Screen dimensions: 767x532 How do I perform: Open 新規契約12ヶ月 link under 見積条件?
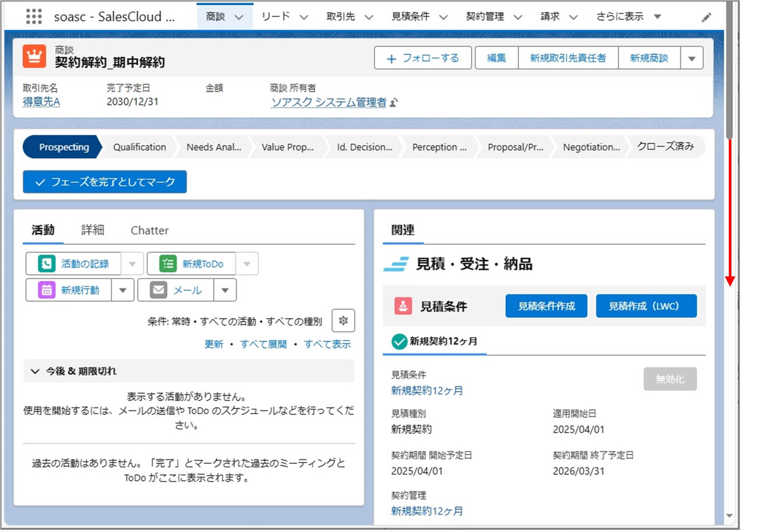click(427, 391)
